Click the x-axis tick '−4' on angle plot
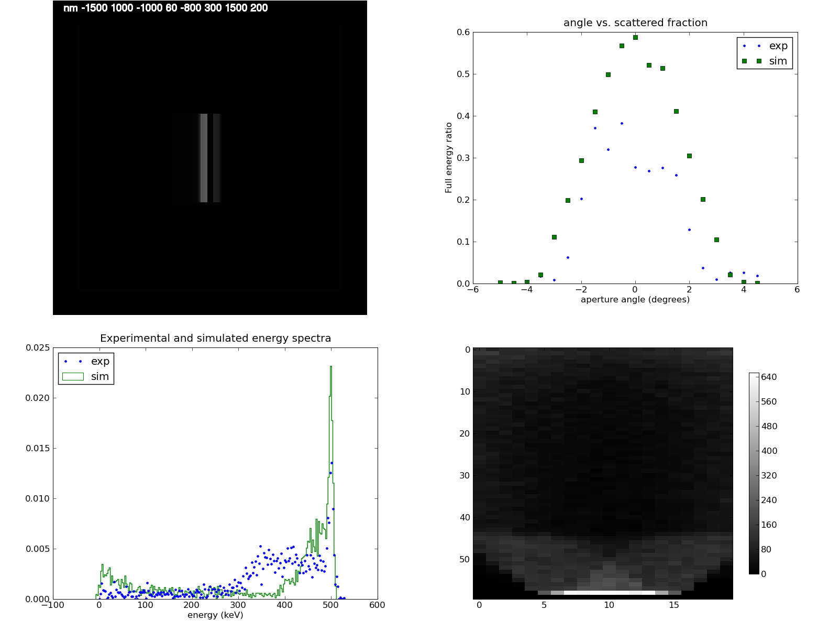840x631 pixels. (527, 290)
